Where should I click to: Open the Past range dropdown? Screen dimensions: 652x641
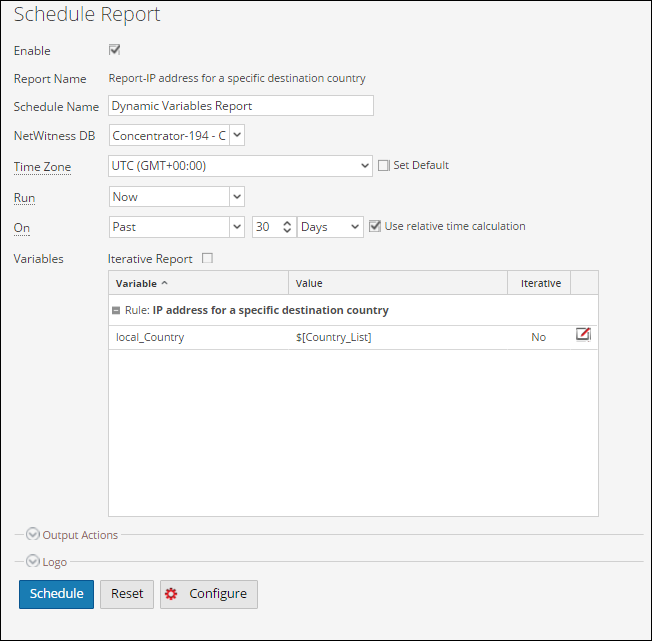pyautogui.click(x=236, y=227)
